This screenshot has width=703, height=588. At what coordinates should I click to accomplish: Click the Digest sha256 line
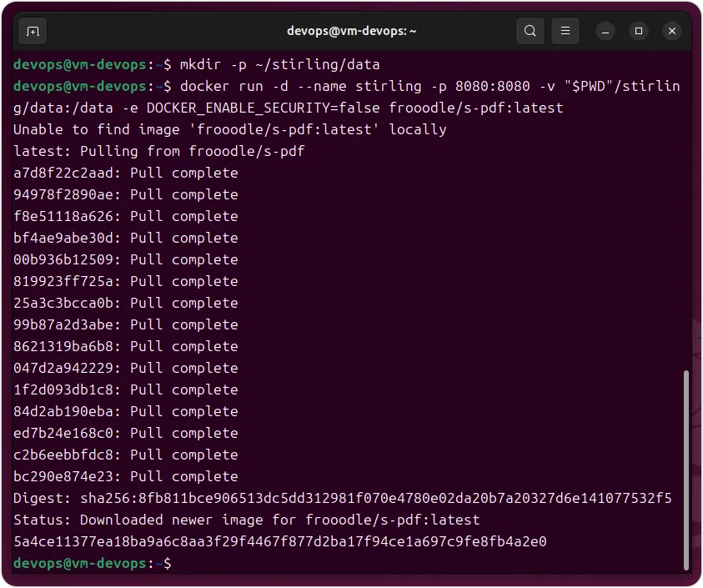pyautogui.click(x=343, y=498)
